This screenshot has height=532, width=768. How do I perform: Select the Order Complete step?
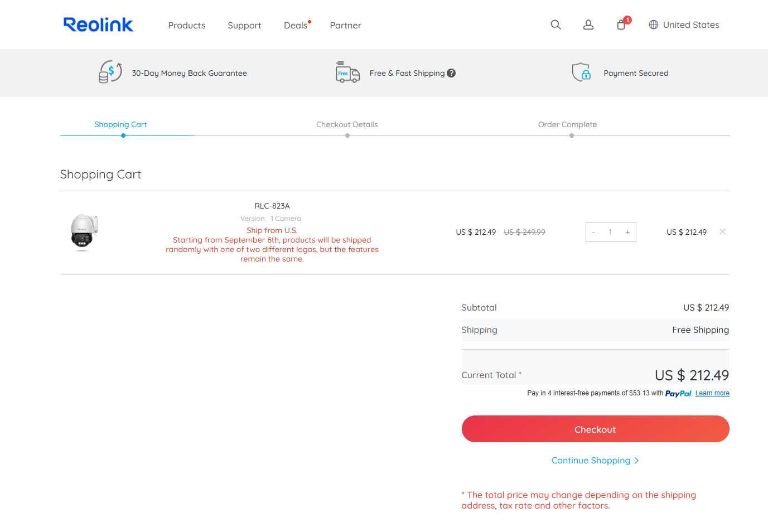[x=567, y=124]
